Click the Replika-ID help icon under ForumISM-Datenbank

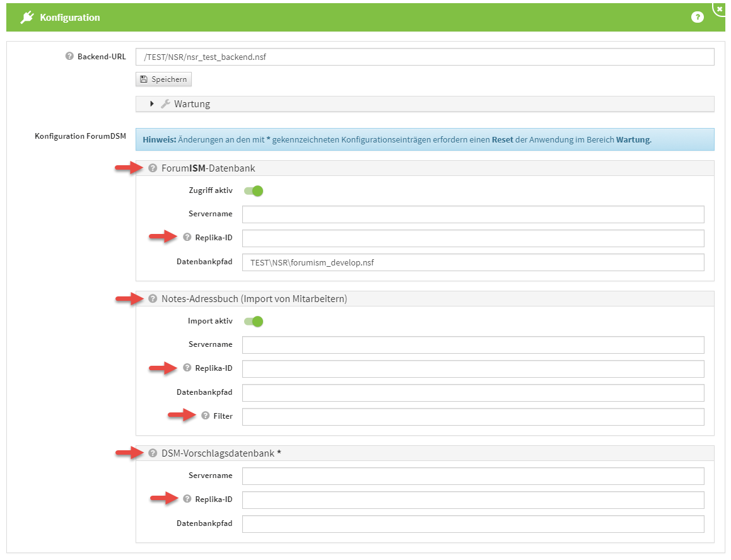point(187,237)
